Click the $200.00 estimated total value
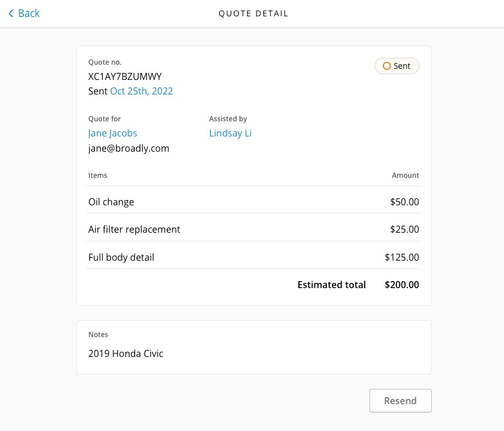The height and width of the screenshot is (431, 504). (401, 285)
